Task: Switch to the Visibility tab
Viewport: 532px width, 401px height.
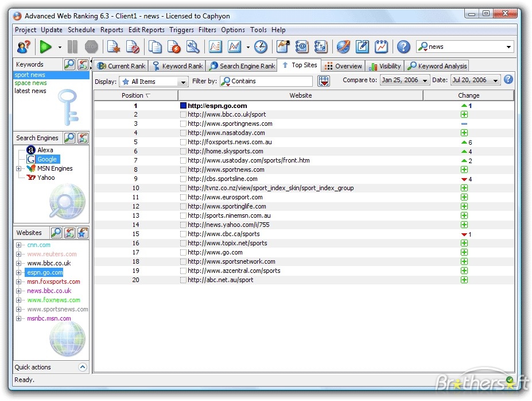Action: (x=385, y=66)
